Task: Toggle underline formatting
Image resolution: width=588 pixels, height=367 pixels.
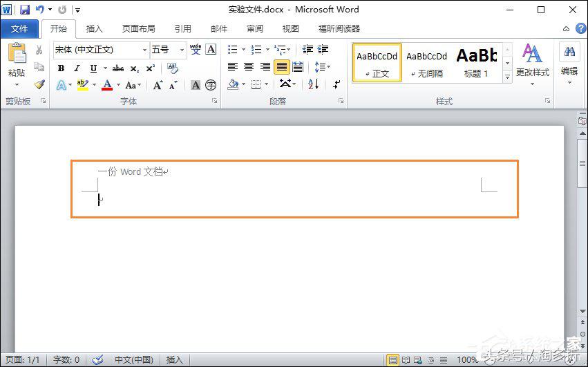Action: click(93, 68)
